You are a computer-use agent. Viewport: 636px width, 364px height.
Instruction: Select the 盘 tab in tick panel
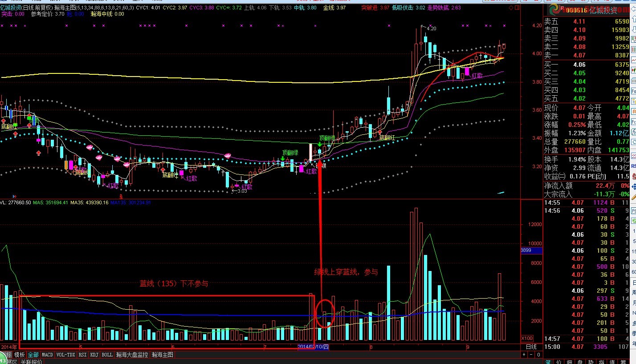pyautogui.click(x=581, y=362)
